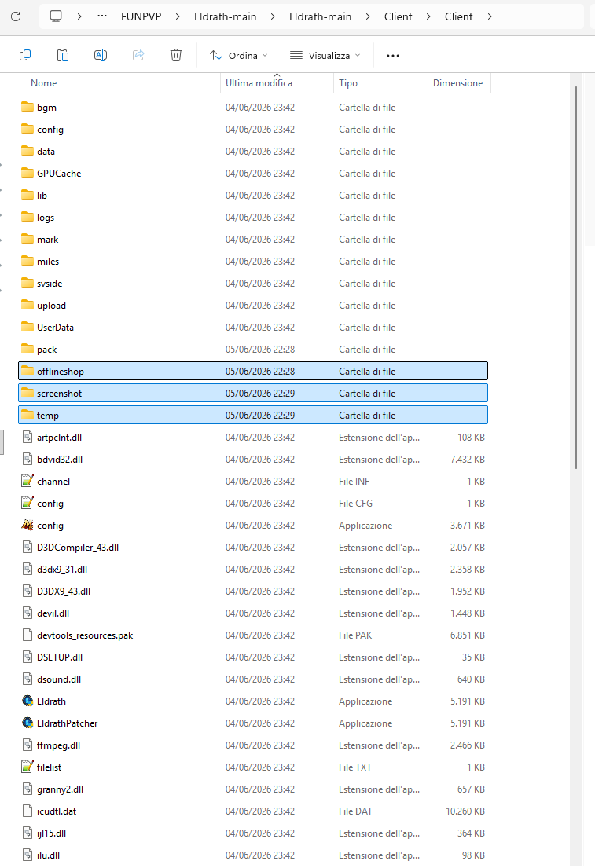Select the bdvid32.dll file

(x=253, y=459)
